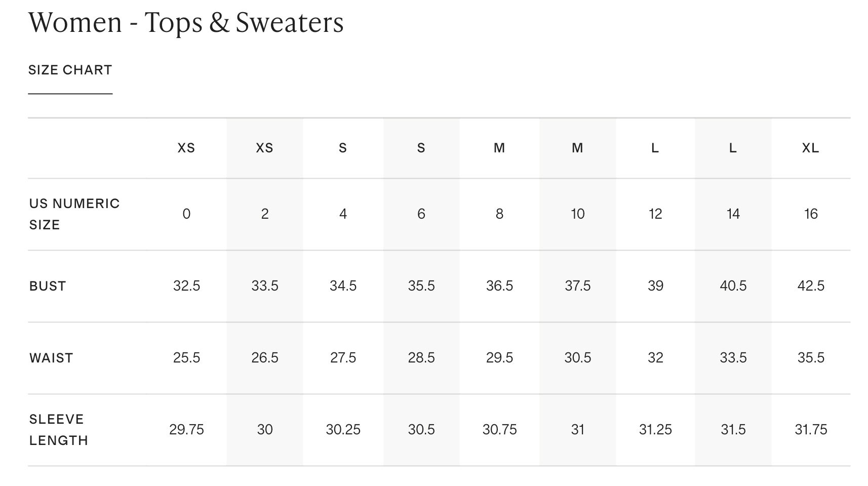Click the WAIST row label
This screenshot has height=486, width=868.
pos(51,358)
